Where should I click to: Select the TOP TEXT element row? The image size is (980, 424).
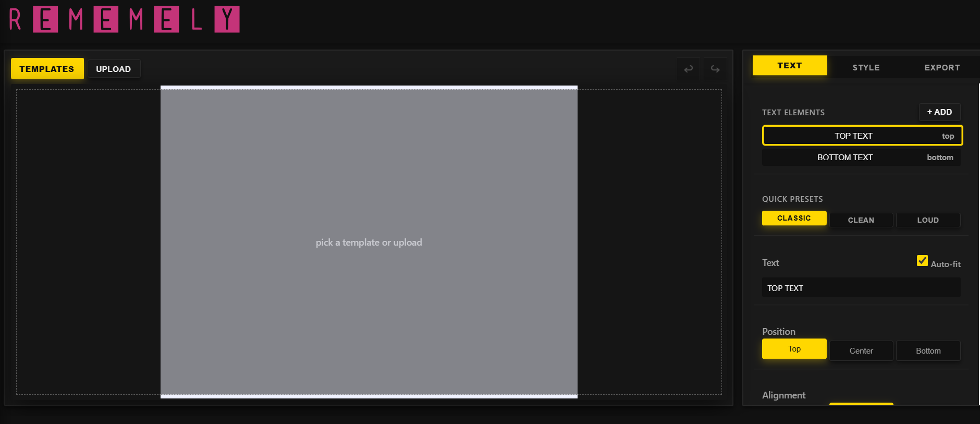point(862,136)
